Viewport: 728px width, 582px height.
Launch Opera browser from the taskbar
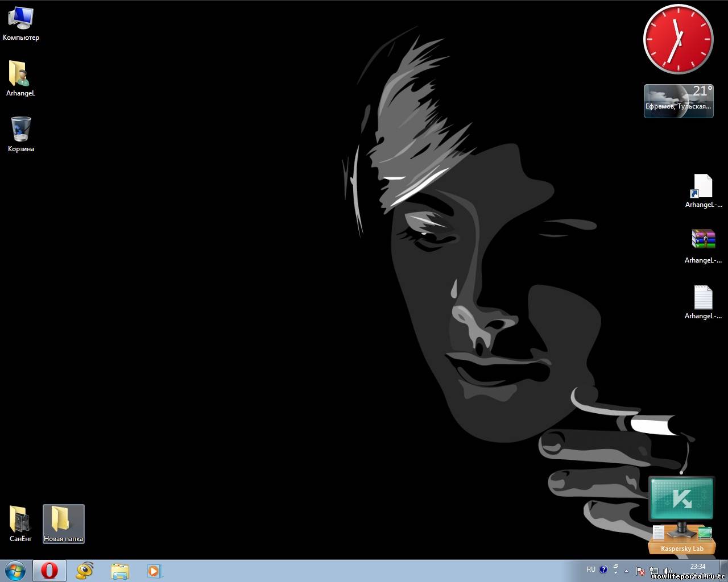tap(49, 571)
